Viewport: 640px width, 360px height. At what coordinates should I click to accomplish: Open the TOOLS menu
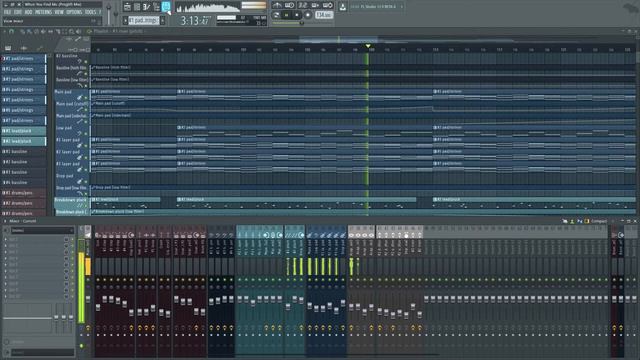pos(90,12)
